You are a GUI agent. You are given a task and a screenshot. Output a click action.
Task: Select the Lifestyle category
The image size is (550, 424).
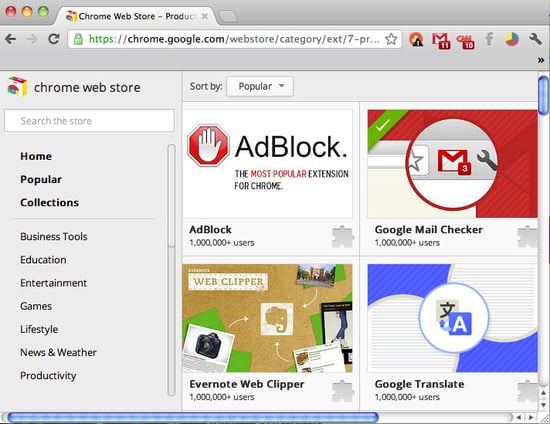[x=39, y=329]
